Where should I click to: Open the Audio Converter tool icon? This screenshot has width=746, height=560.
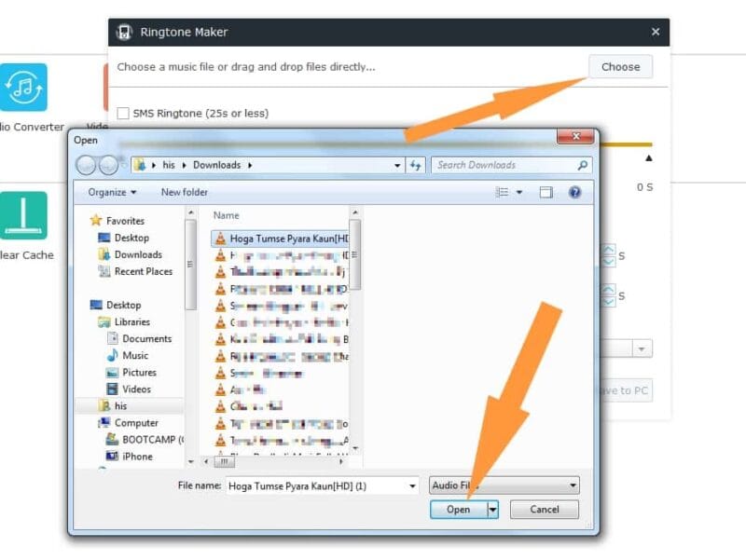(23, 87)
